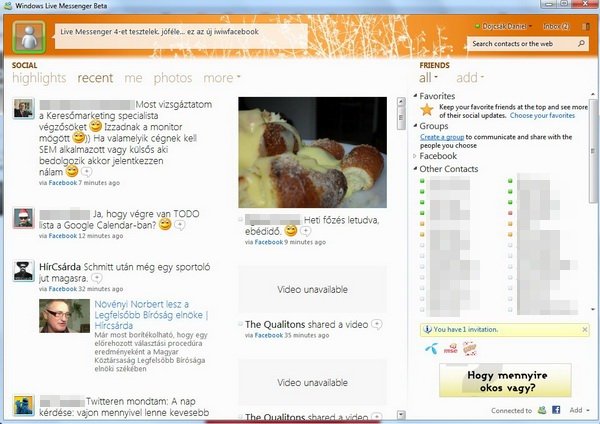Expand the Facebook contacts group

[x=416, y=156]
